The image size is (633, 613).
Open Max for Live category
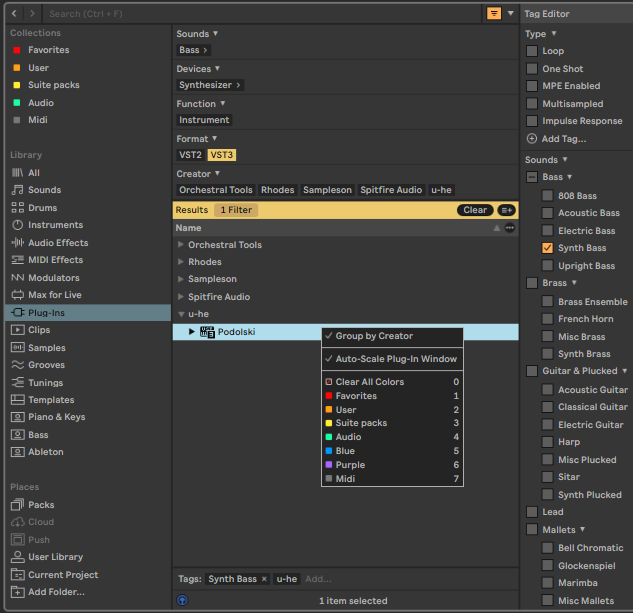point(54,295)
